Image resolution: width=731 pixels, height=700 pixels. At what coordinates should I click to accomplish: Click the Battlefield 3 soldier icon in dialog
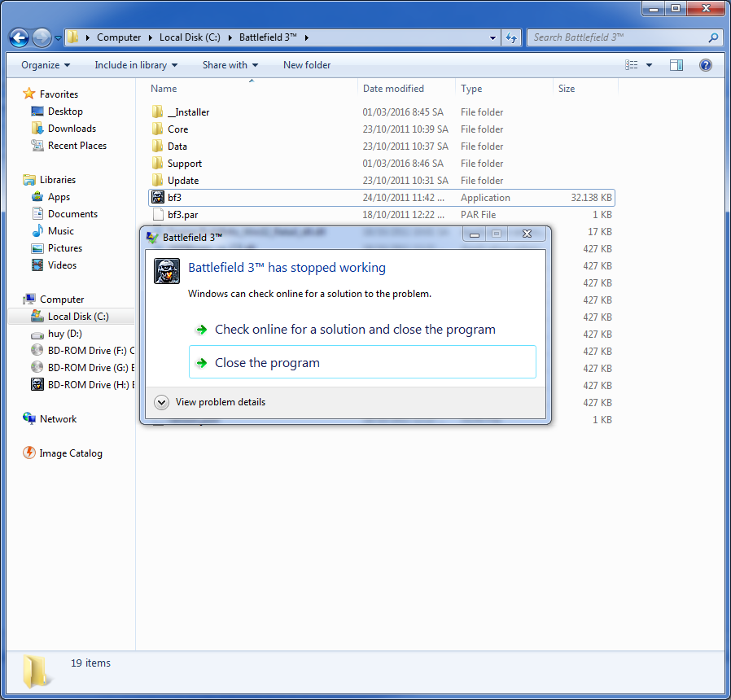coord(167,271)
